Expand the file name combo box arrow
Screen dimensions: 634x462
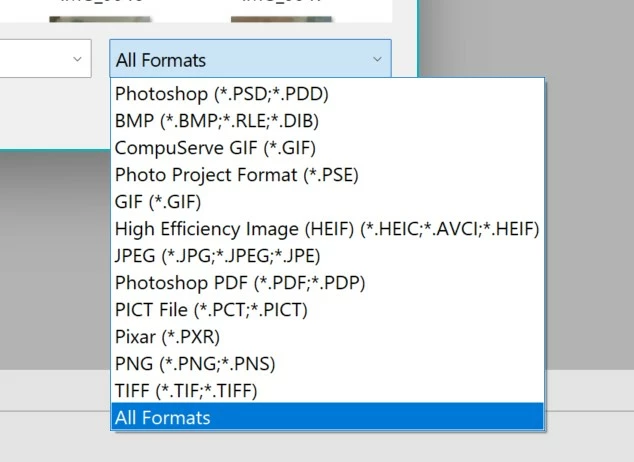77,59
